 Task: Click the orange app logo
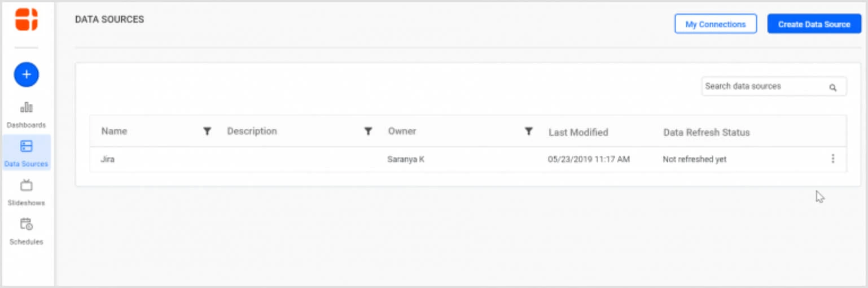tap(27, 19)
